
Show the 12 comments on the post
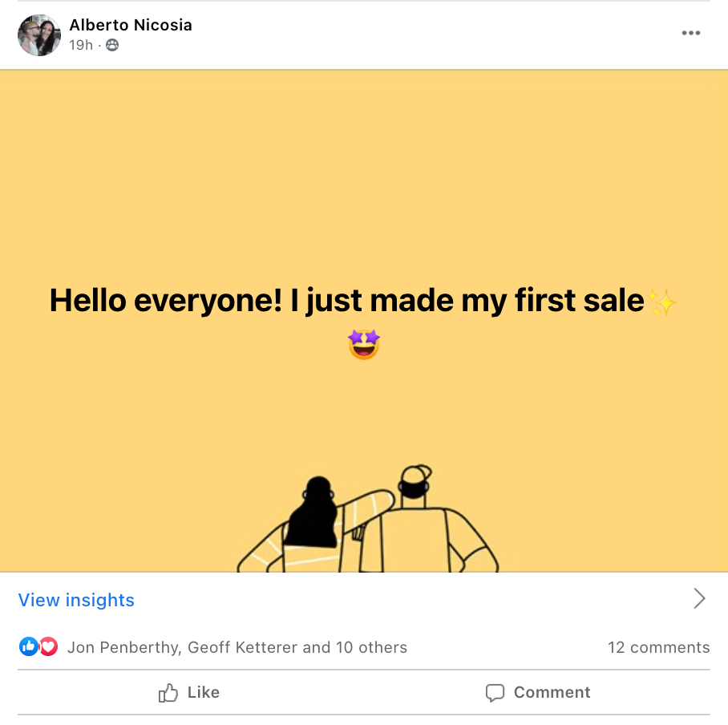point(658,647)
